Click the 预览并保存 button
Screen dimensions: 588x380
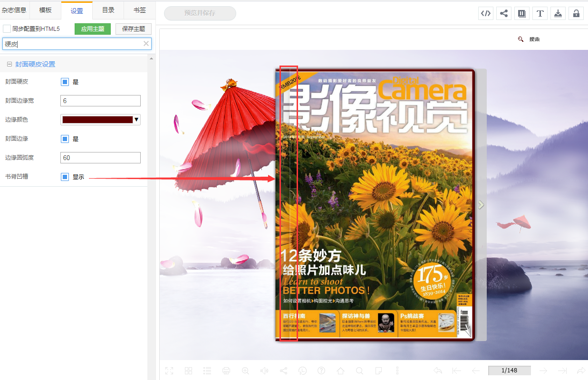(200, 13)
